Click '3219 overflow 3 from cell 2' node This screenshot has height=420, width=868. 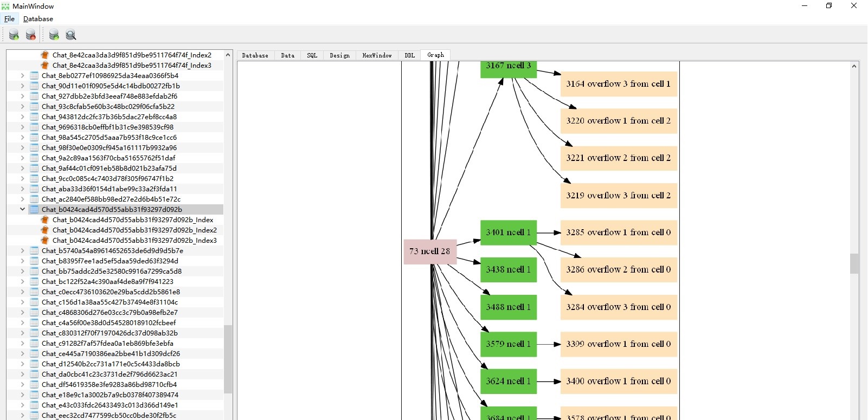click(619, 196)
